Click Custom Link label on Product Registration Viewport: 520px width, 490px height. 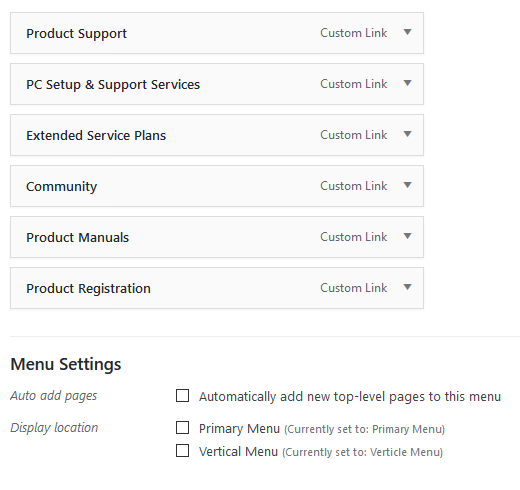coord(354,288)
